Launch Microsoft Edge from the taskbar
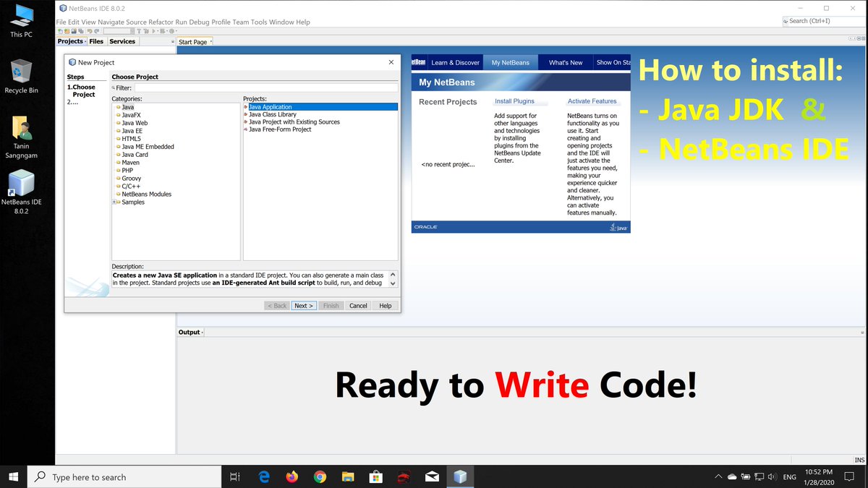The image size is (868, 488). coord(264,476)
